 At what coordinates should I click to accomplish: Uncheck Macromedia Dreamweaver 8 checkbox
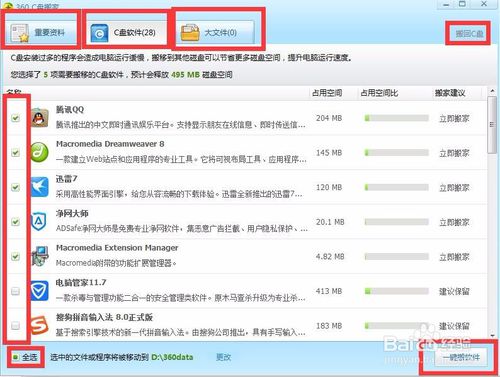click(x=15, y=153)
